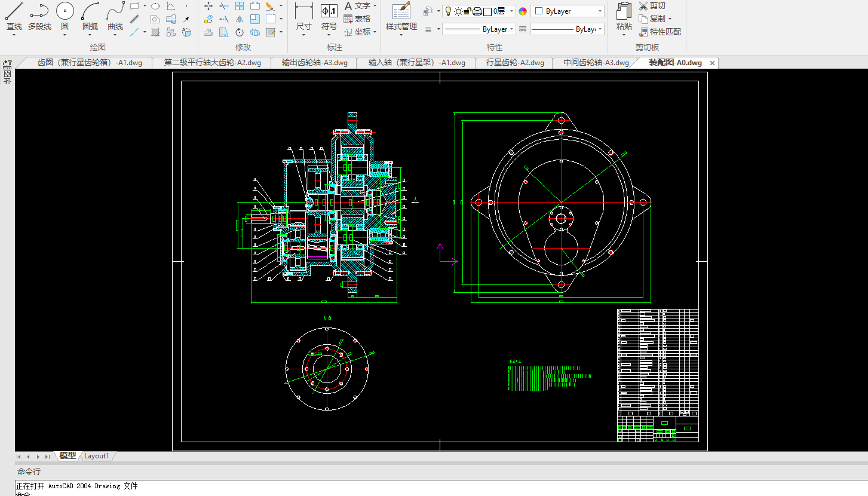Select the double parallel line tool
Screen dimensions: 868x496
tap(135, 19)
